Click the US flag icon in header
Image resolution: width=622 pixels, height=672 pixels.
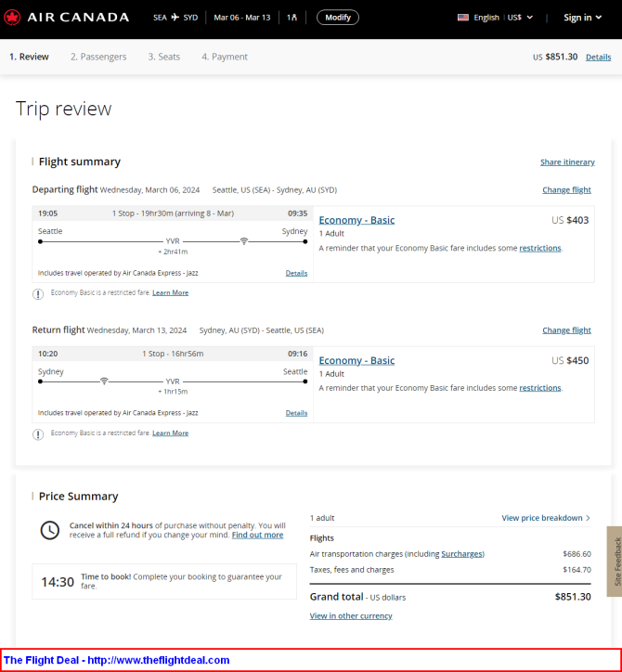pos(463,18)
